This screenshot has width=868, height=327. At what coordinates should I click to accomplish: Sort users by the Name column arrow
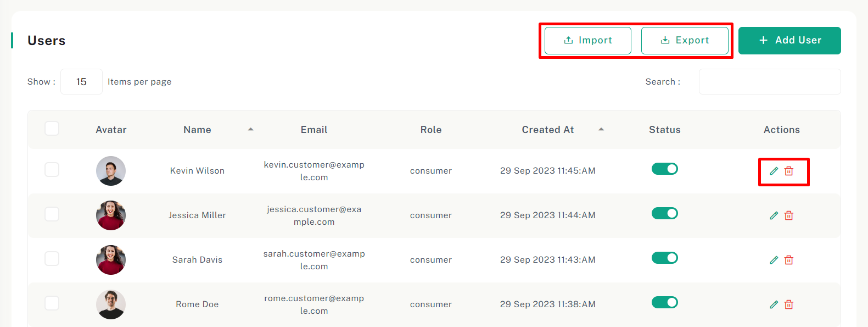coord(250,130)
